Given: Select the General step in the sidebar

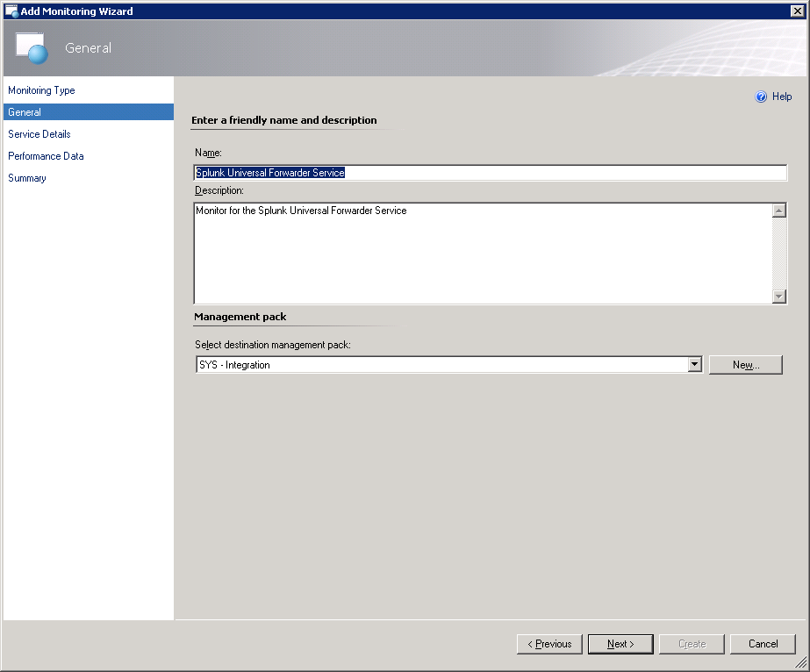Looking at the screenshot, I should [25, 112].
